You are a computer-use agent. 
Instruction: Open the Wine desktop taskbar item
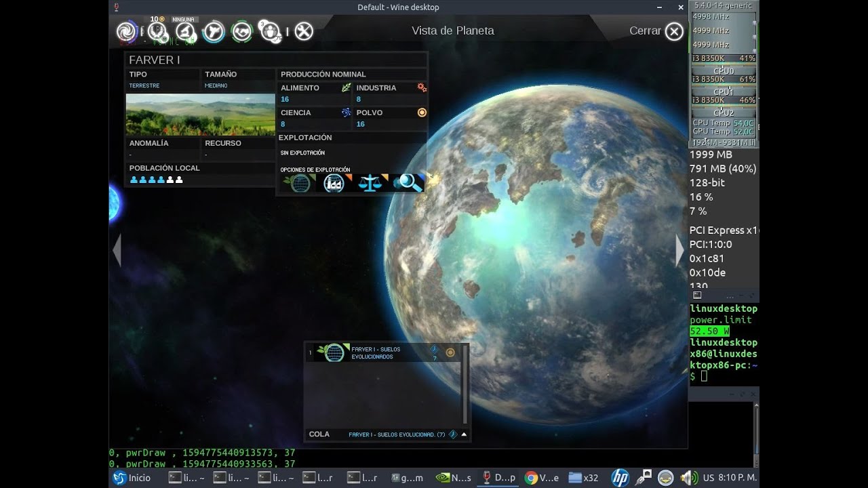(x=498, y=478)
